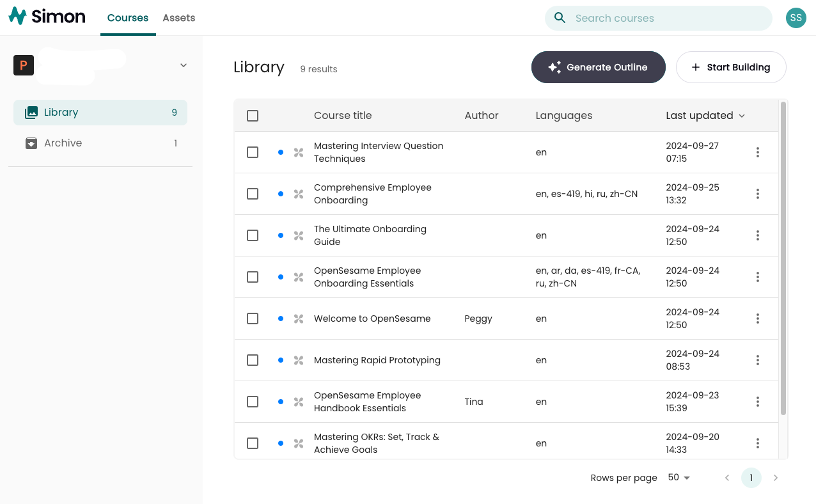The image size is (816, 504).
Task: Switch to the Assets tab
Action: 178,17
